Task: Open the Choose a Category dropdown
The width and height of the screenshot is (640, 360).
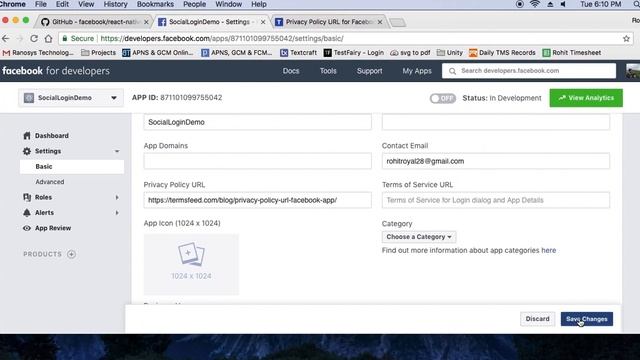Action: coord(419,237)
